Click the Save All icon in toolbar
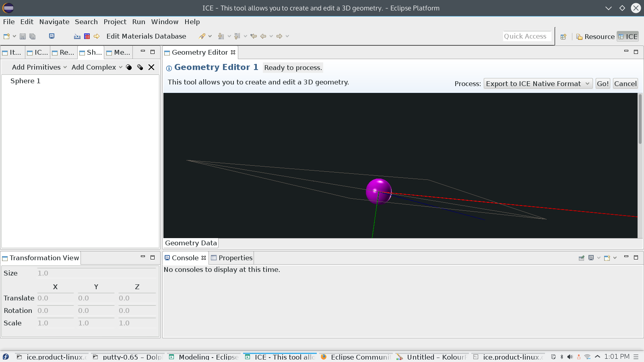 [x=33, y=36]
